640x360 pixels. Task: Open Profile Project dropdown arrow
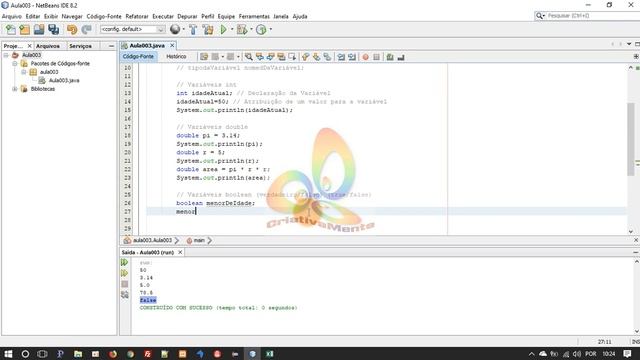270,29
